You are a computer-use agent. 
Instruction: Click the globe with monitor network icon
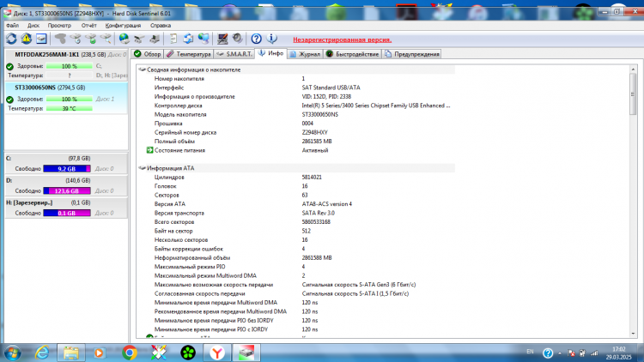click(204, 39)
